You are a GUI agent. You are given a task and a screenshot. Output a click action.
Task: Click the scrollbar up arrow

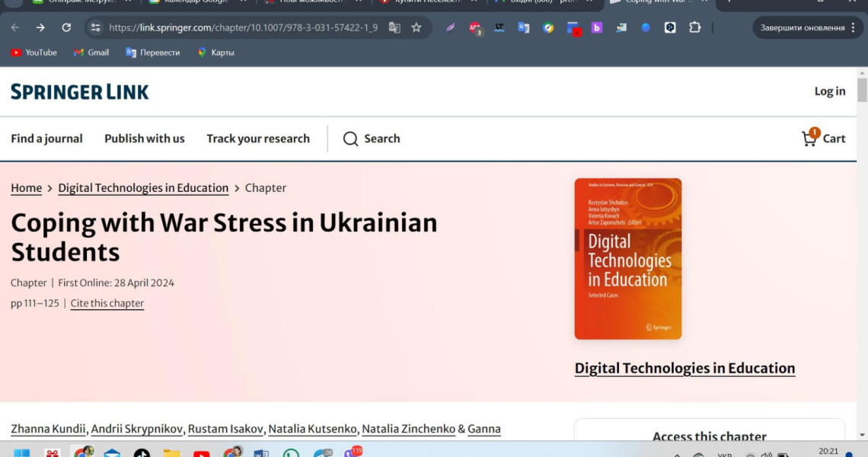pos(862,72)
